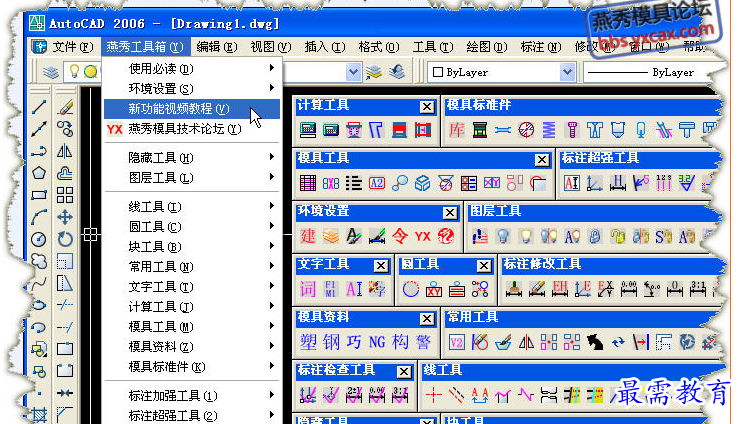Click the table grid icon in 模具工具 toolbar

click(308, 183)
